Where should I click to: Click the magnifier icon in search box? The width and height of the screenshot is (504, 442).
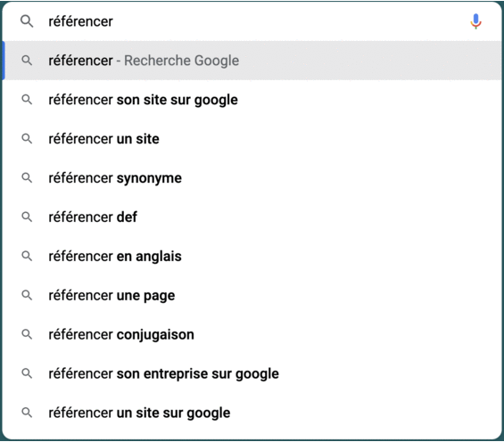pos(27,21)
